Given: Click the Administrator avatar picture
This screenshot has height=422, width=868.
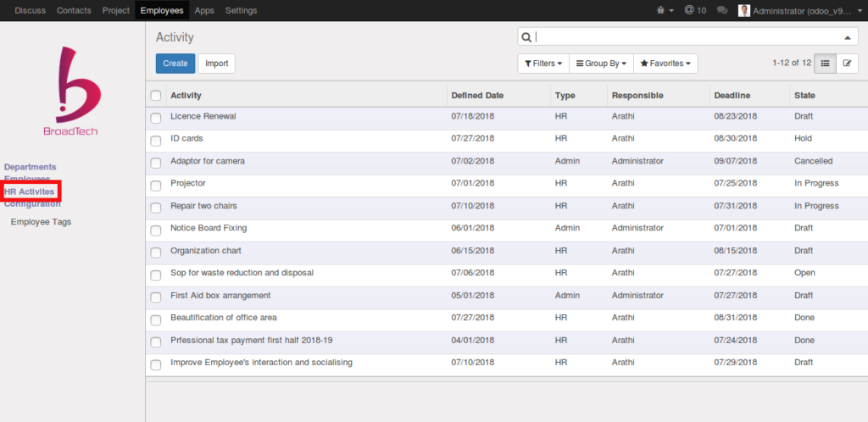Looking at the screenshot, I should point(744,10).
